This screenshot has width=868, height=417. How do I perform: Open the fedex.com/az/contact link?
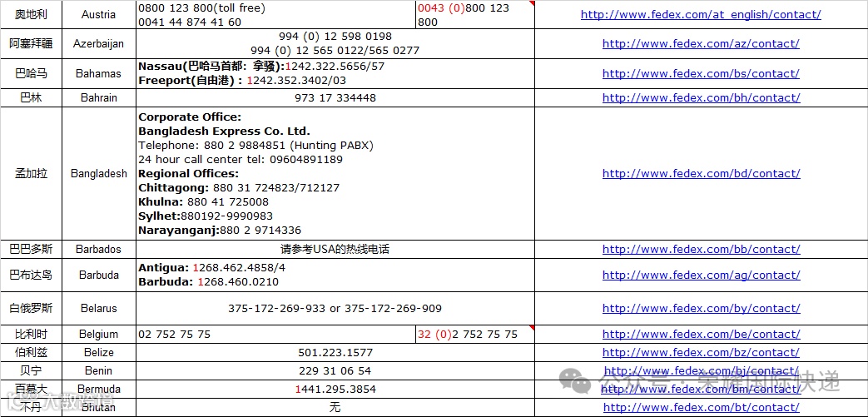point(701,44)
